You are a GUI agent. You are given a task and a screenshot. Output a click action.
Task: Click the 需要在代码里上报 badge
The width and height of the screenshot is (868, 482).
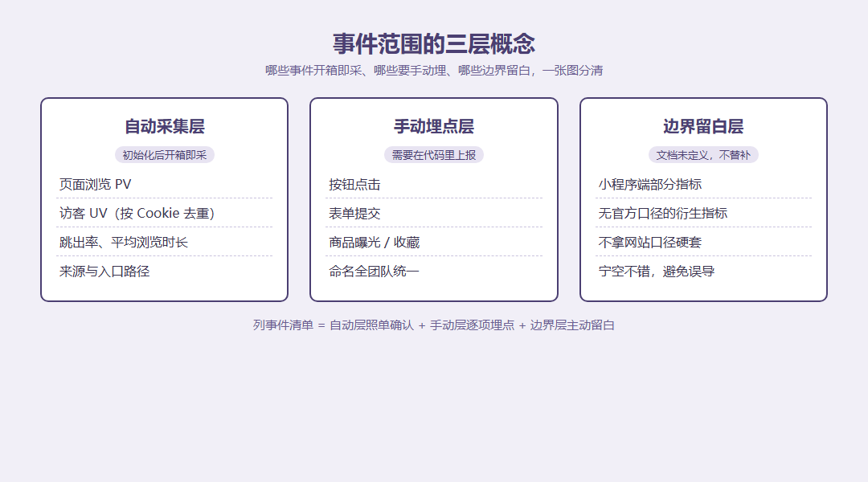(x=434, y=155)
